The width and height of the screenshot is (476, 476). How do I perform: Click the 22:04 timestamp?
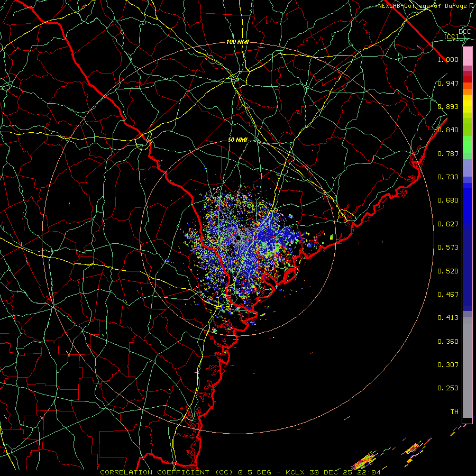click(369, 472)
